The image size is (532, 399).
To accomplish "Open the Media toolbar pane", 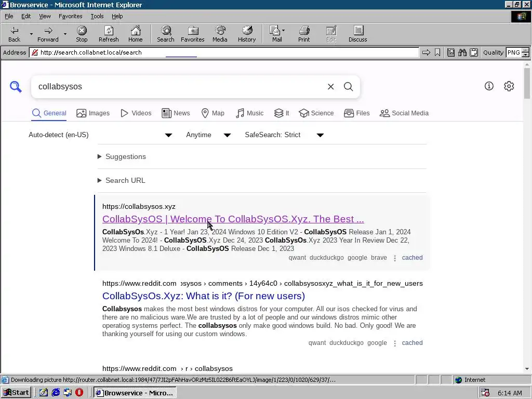I will pos(220,34).
